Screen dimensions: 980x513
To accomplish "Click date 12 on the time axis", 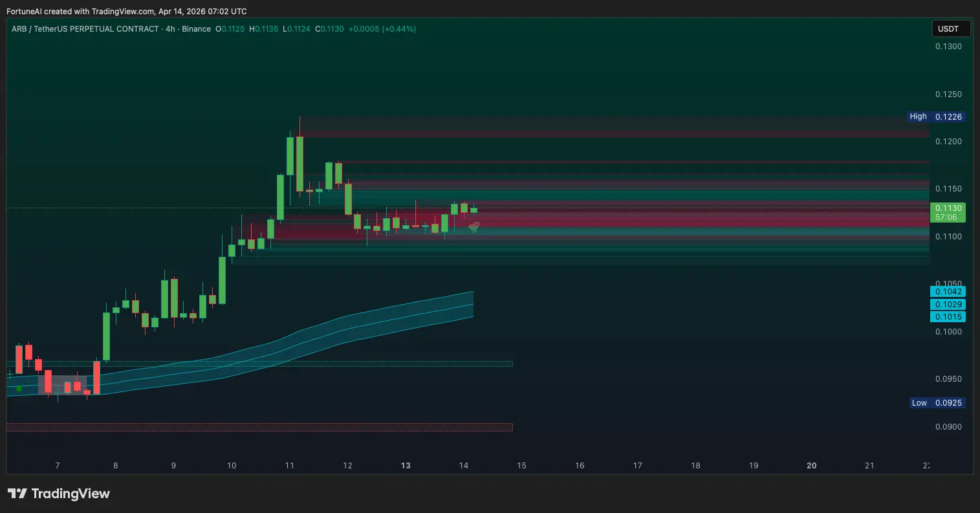I will (347, 466).
